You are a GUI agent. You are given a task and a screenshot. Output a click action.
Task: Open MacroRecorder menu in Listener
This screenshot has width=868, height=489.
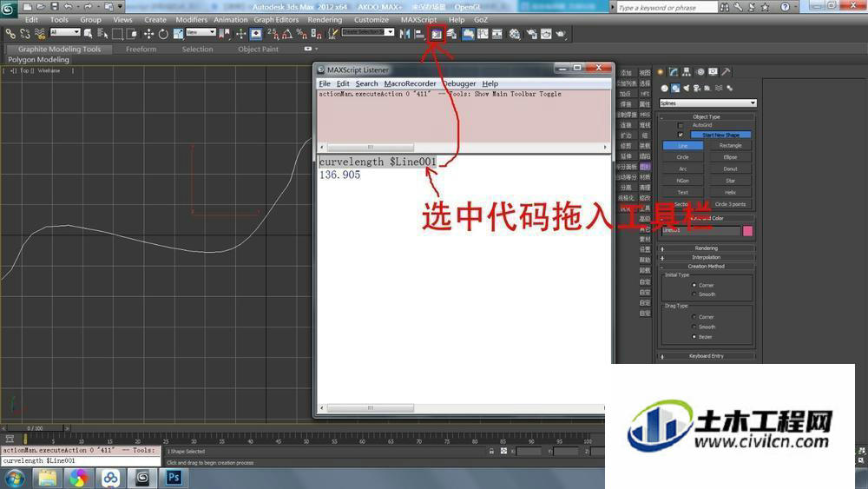coord(411,83)
